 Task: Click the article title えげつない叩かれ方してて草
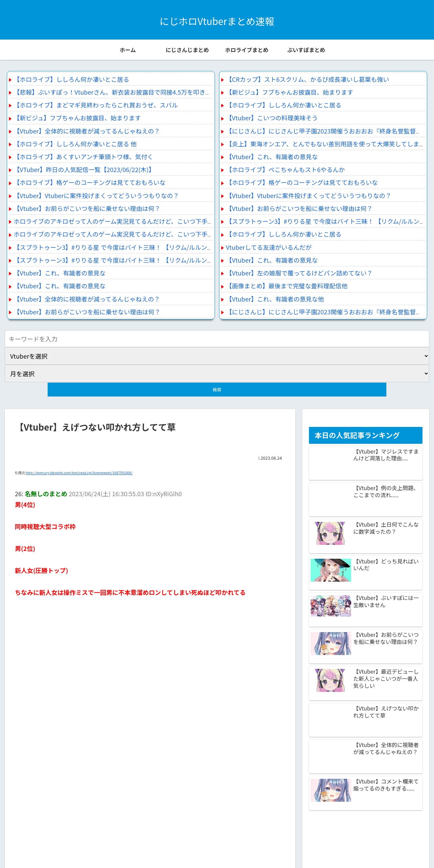pos(95,427)
